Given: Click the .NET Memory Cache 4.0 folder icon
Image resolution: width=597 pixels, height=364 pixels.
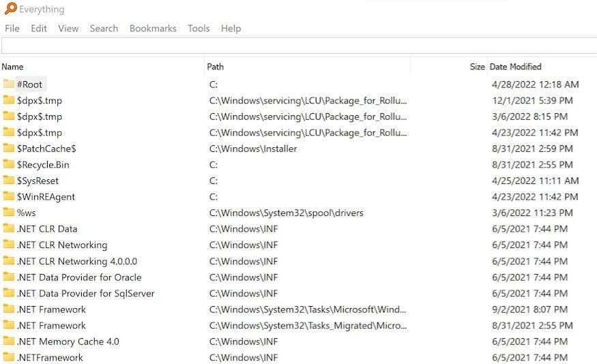Looking at the screenshot, I should 8,341.
